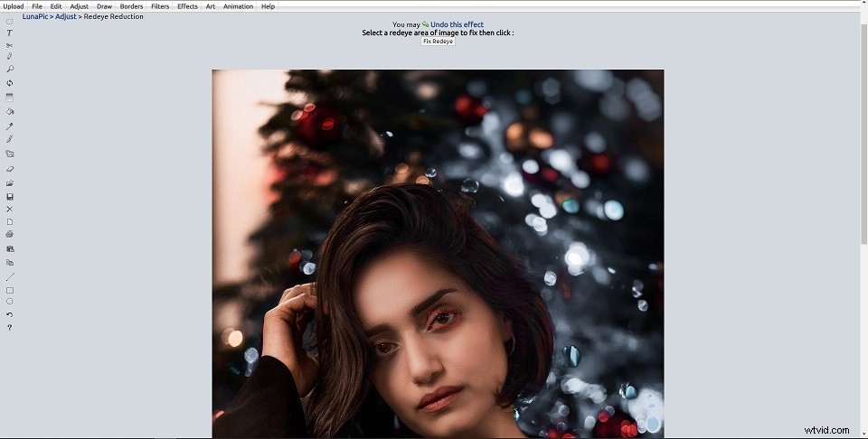
Task: Choose the paint bucket tool
Action: tap(9, 112)
